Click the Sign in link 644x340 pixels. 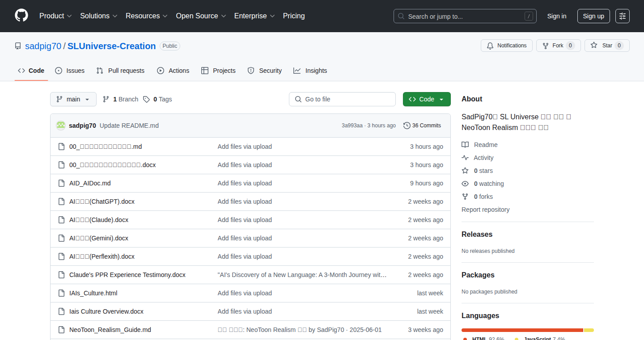(x=557, y=16)
